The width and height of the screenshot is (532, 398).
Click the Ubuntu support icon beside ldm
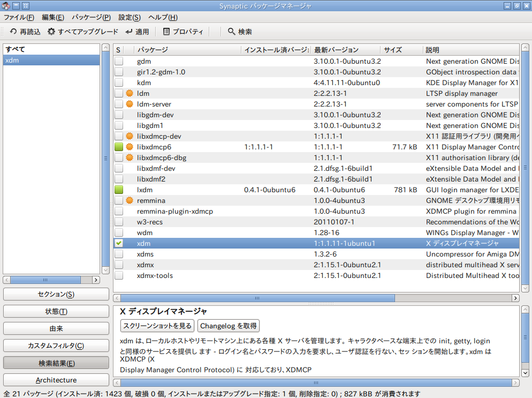pos(130,93)
